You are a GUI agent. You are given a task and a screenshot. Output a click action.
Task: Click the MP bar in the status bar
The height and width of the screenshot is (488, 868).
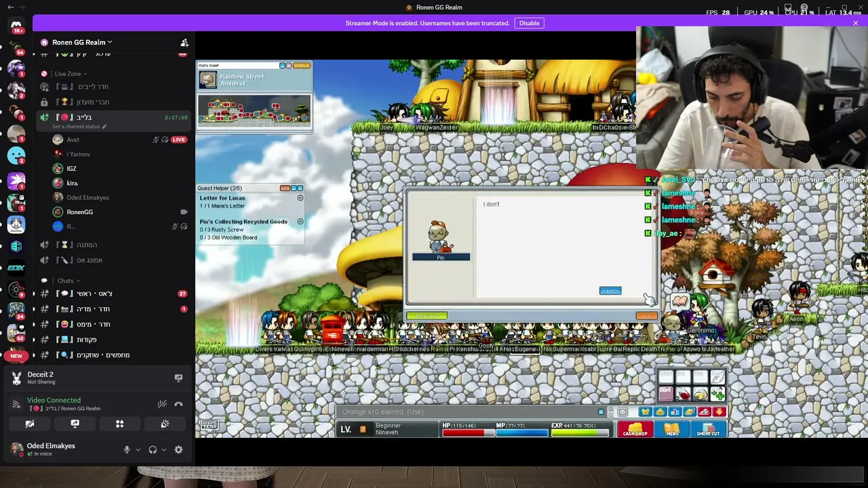[x=521, y=432]
